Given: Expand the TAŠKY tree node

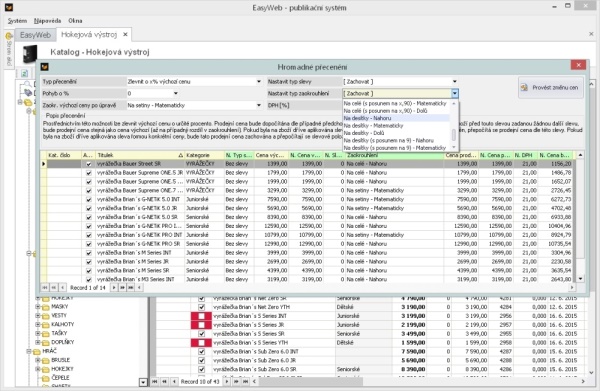Looking at the screenshot, I should pyautogui.click(x=38, y=333).
